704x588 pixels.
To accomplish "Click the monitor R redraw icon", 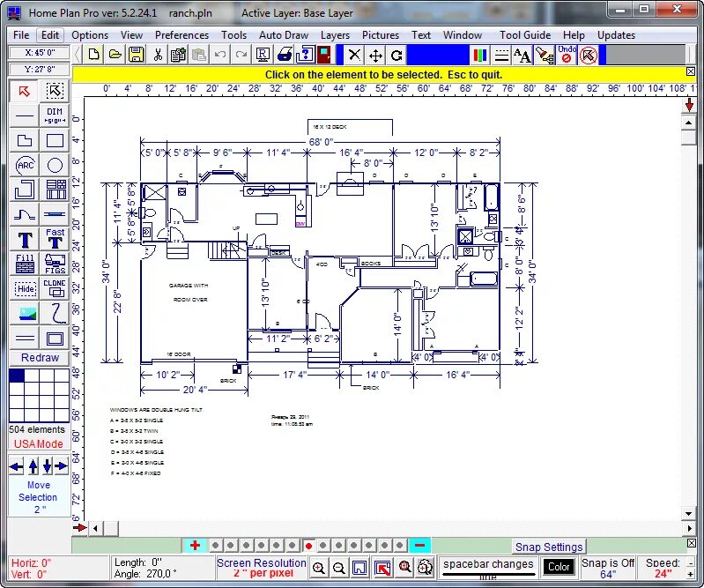I will [x=263, y=56].
